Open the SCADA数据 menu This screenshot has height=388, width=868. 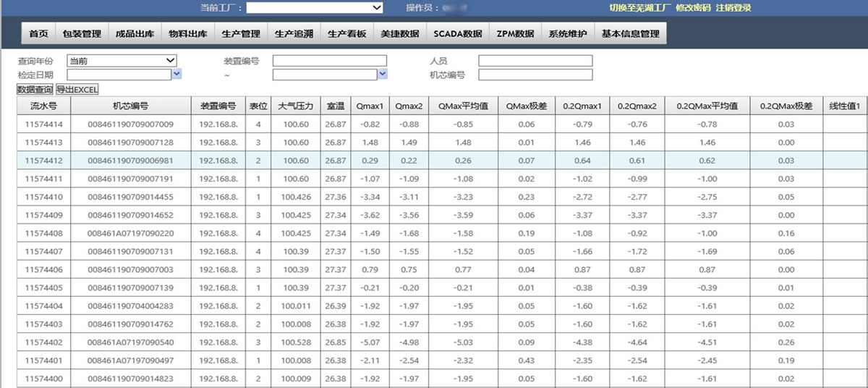click(x=457, y=33)
